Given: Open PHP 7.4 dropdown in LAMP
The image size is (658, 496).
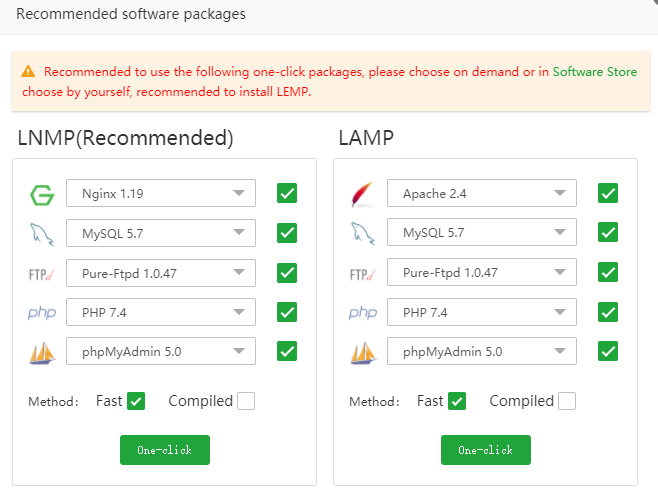Looking at the screenshot, I should coord(481,312).
